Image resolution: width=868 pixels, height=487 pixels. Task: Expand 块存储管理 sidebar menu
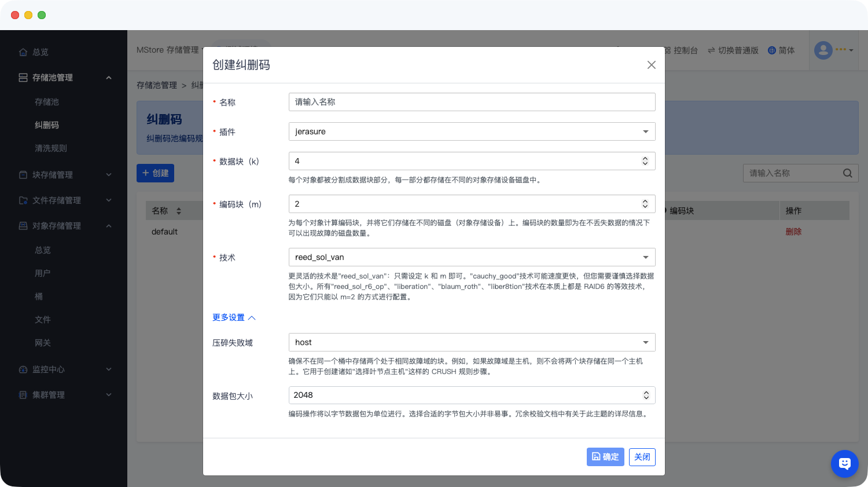coord(64,175)
